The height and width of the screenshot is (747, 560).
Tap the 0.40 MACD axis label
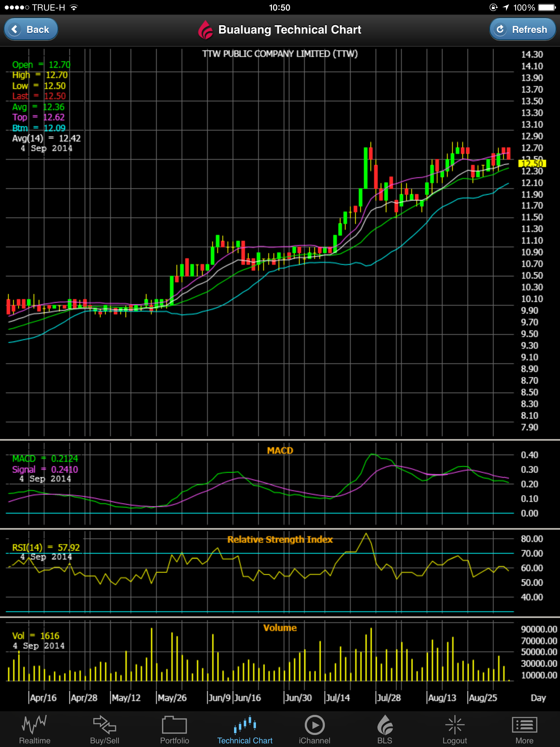pos(529,455)
